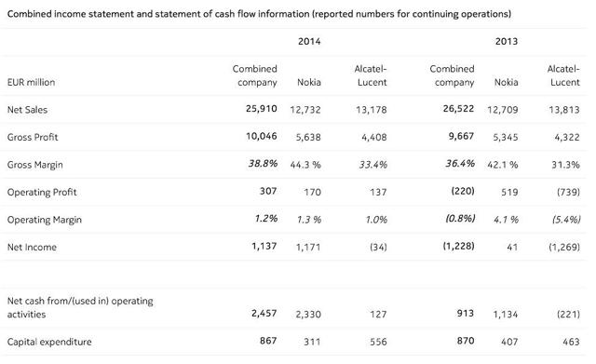Screen dimensions: 596x364
Task: Click 2014 Alcatel-Lucent Net Sales 13,178
Action: tap(372, 110)
